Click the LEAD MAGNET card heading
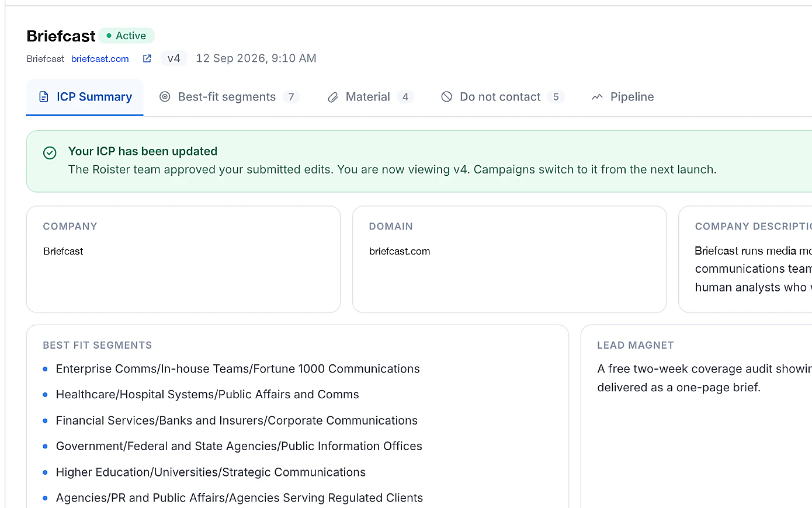 coord(636,345)
